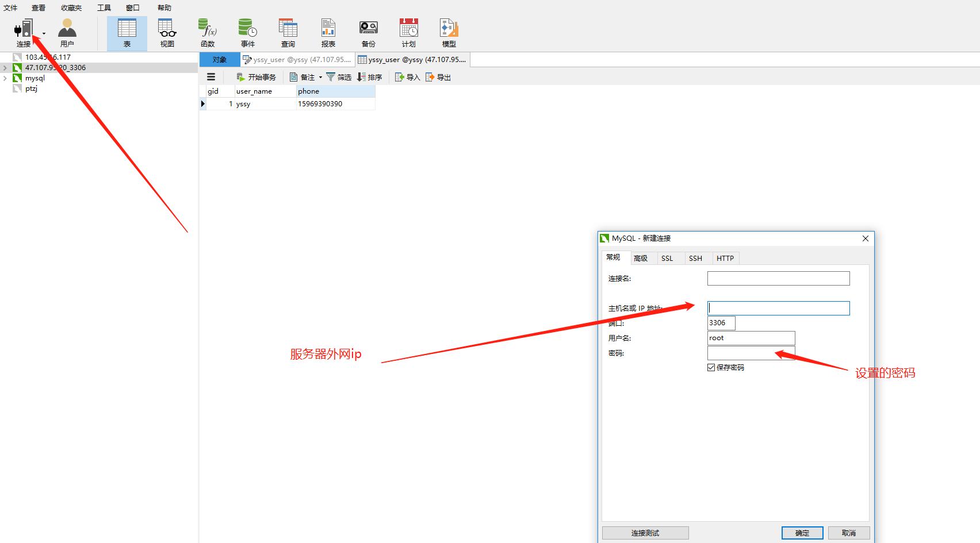Open the 查看 menu
The image size is (980, 543).
click(x=39, y=7)
